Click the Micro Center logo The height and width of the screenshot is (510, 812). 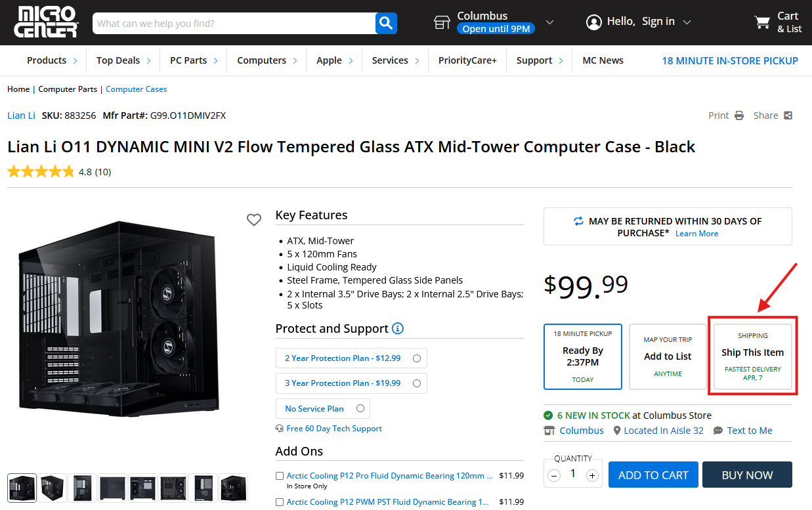[x=46, y=22]
